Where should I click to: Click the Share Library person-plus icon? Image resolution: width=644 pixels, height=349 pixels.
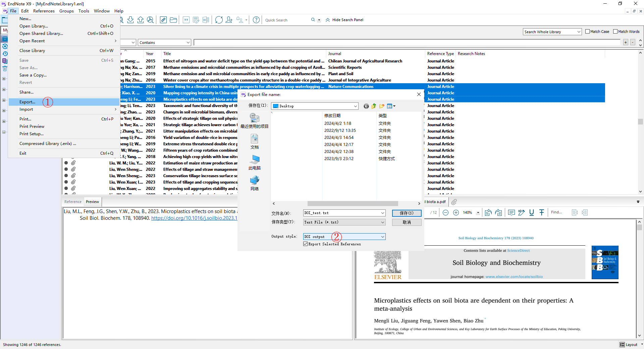229,20
